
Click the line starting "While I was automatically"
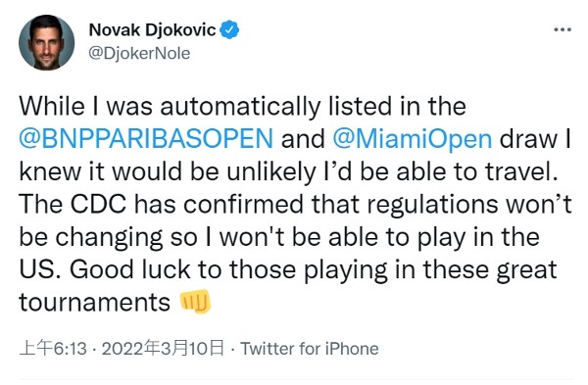point(242,107)
